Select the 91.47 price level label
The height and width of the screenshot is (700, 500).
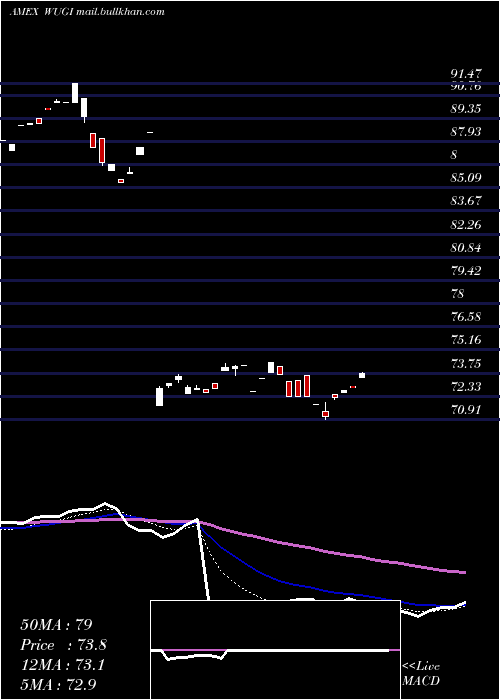(x=466, y=74)
